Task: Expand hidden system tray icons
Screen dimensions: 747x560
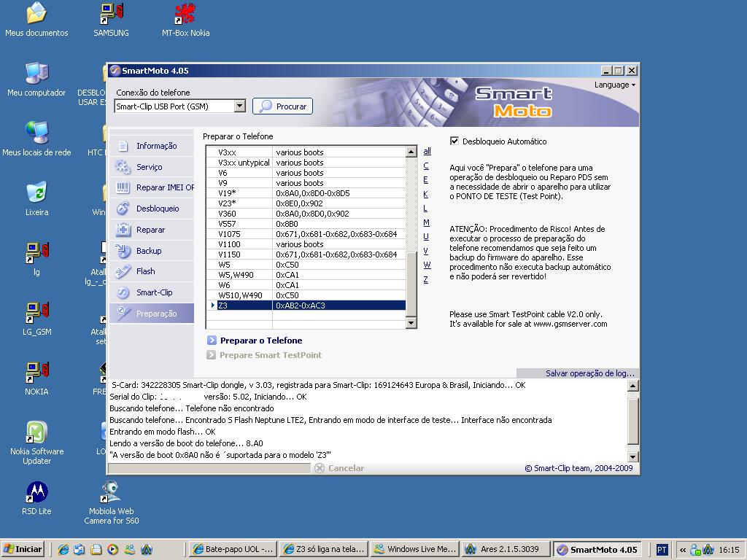Action: pyautogui.click(x=683, y=550)
